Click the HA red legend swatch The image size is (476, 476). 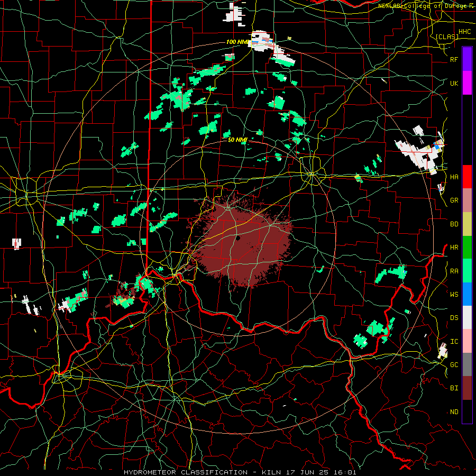point(467,177)
